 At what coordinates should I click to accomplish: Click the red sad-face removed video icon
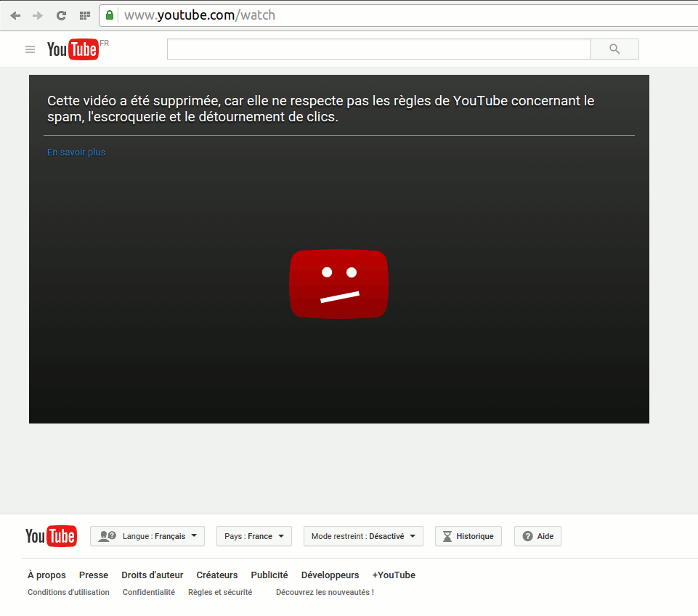338,284
